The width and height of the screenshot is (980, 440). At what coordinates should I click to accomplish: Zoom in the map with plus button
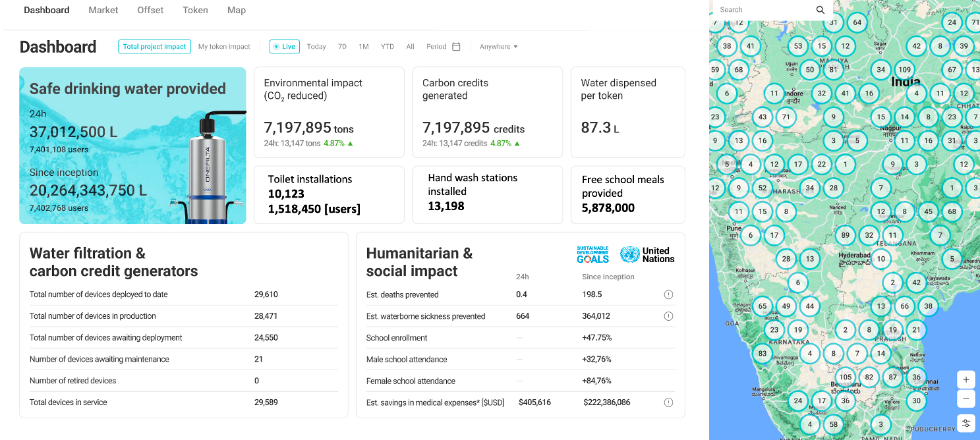pyautogui.click(x=966, y=380)
